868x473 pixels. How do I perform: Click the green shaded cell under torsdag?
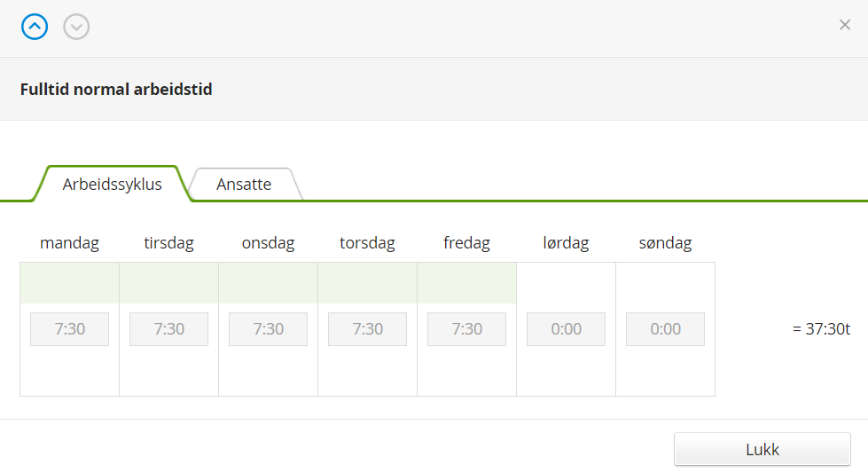point(368,283)
